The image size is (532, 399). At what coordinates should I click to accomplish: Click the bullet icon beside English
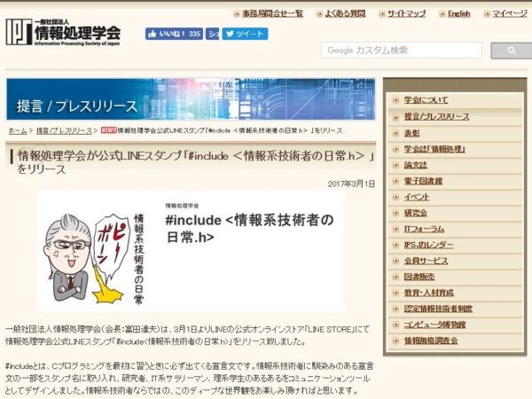(x=442, y=14)
